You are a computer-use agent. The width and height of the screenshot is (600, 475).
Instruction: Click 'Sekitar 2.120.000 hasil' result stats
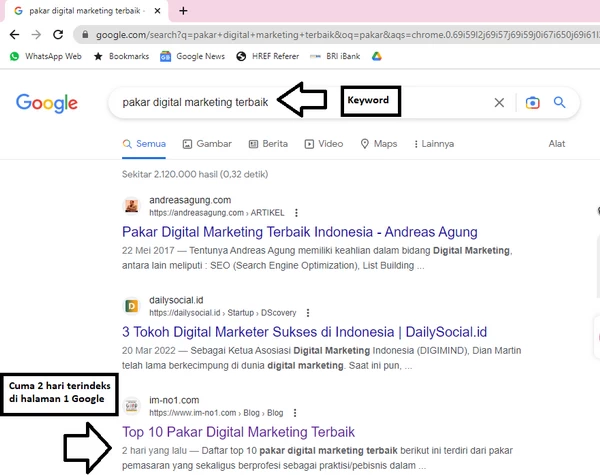pos(195,175)
